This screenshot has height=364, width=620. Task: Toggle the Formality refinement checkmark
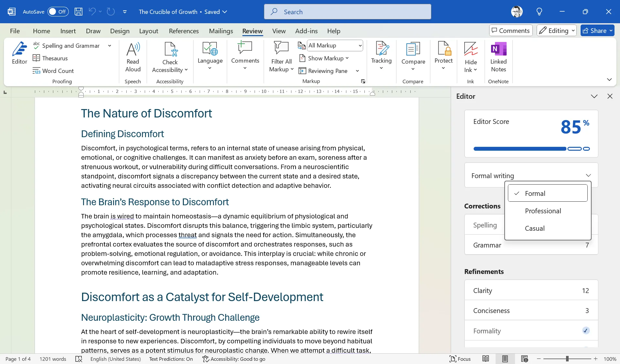585,330
